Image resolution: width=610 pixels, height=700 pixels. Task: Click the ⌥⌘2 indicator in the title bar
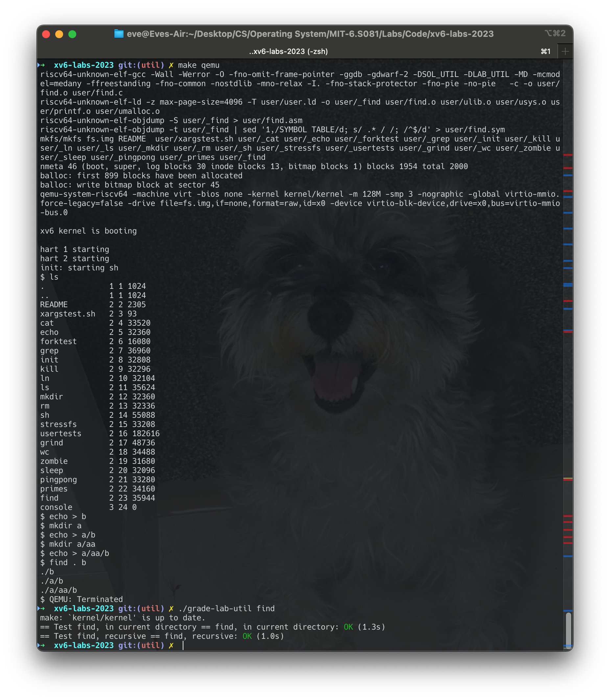[x=555, y=34]
